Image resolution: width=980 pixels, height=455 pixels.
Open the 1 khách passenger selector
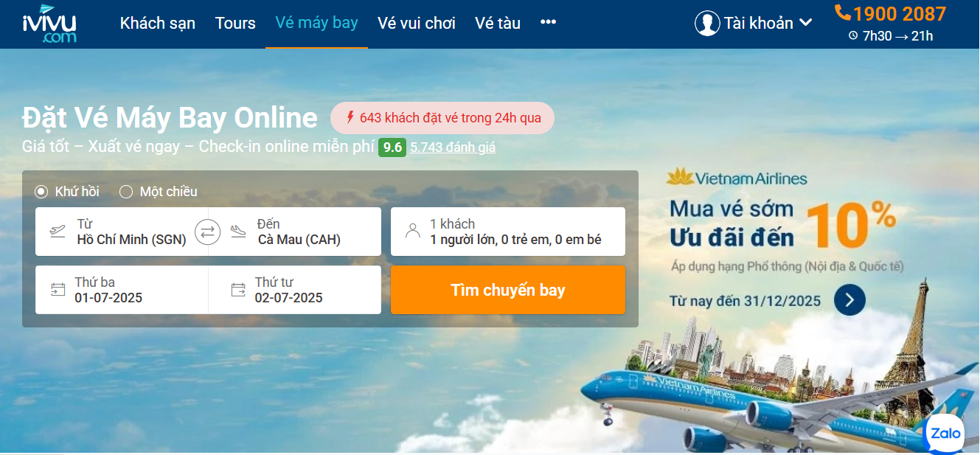[508, 232]
